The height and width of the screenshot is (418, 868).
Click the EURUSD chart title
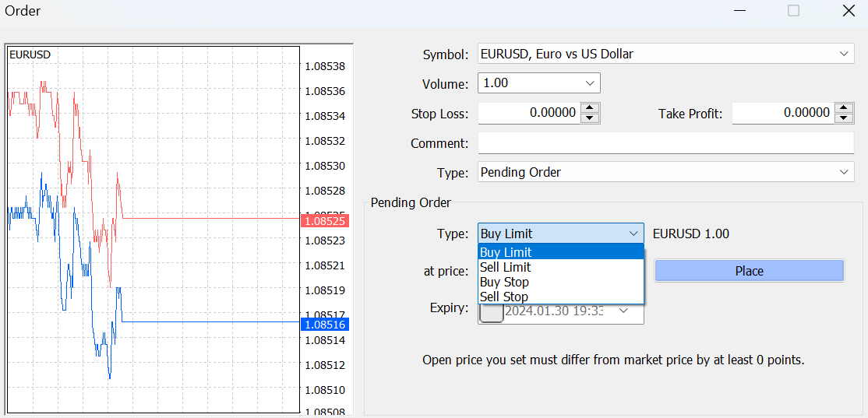[30, 54]
